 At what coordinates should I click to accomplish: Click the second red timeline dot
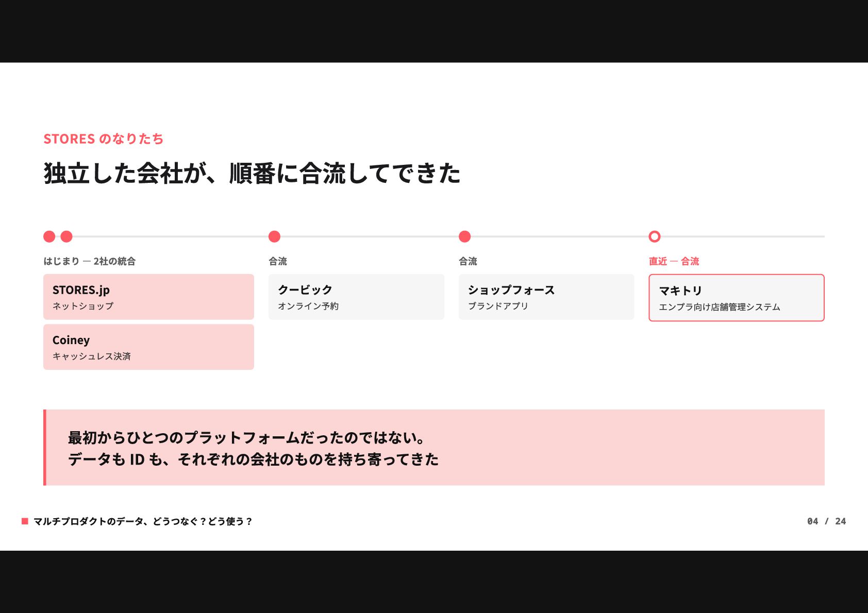(66, 236)
